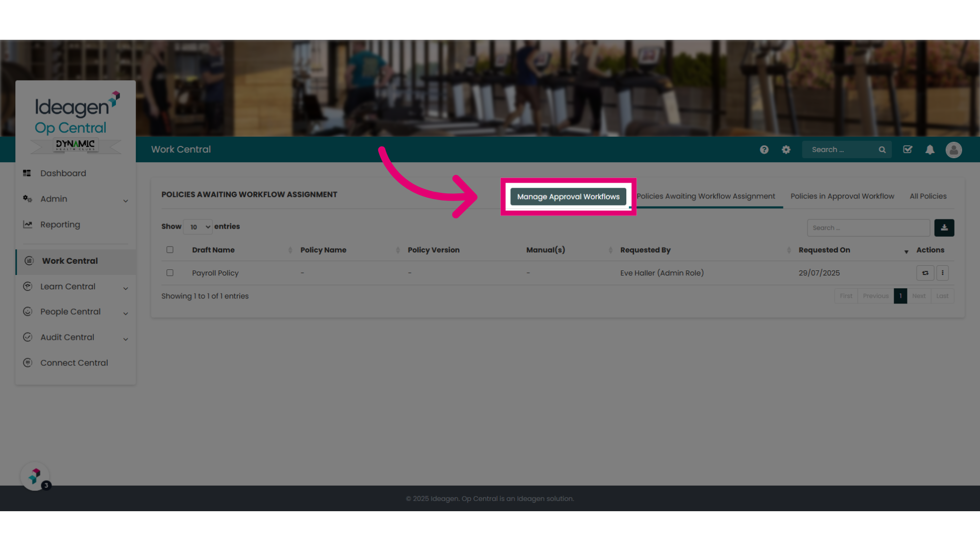Sort by Policy Name column arrows
Image resolution: width=980 pixels, height=551 pixels.
398,250
